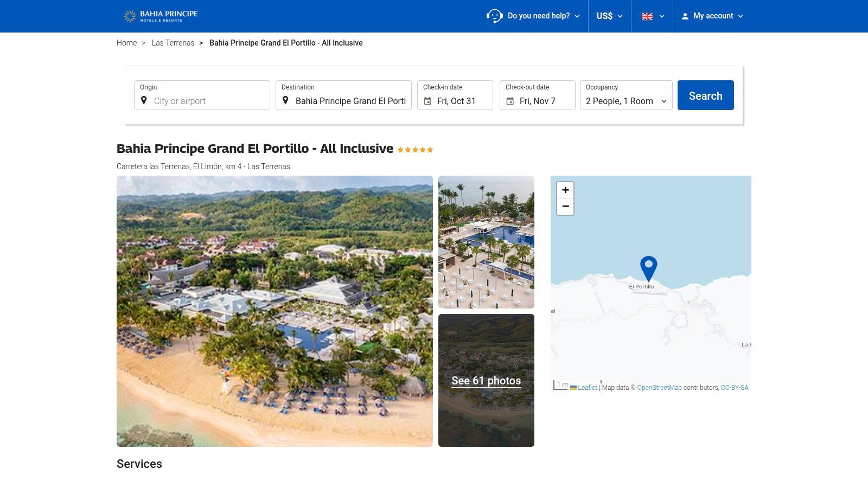Open the 'Do you need help?' menu

[540, 16]
